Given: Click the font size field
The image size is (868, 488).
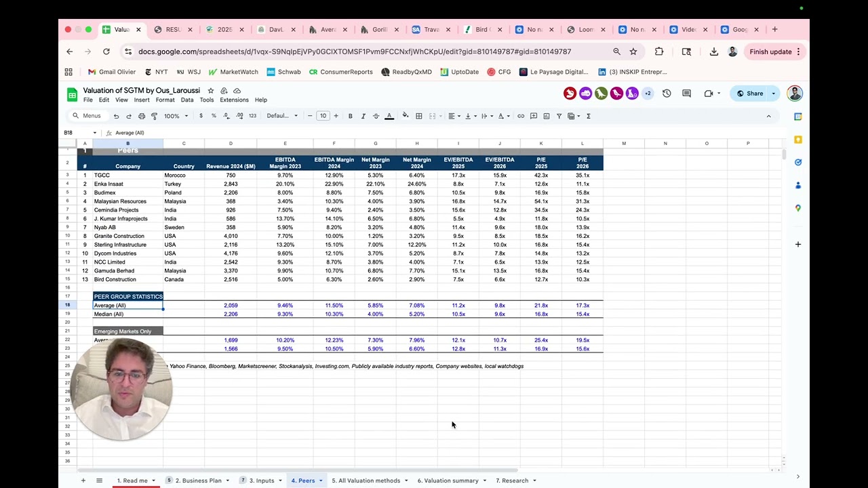Looking at the screenshot, I should coord(323,116).
